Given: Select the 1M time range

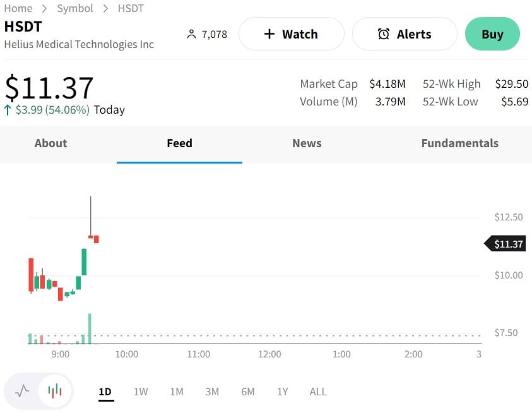Looking at the screenshot, I should coord(177,392).
